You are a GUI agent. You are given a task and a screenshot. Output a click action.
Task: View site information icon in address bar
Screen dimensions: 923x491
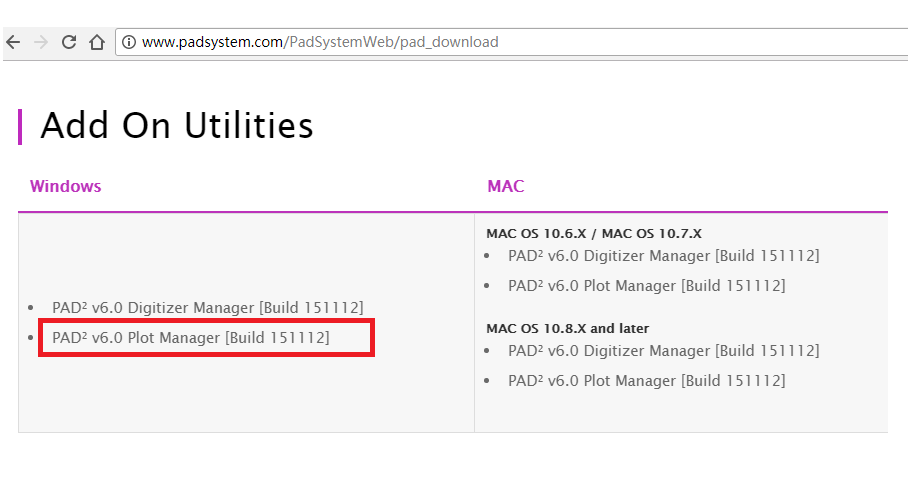(128, 42)
